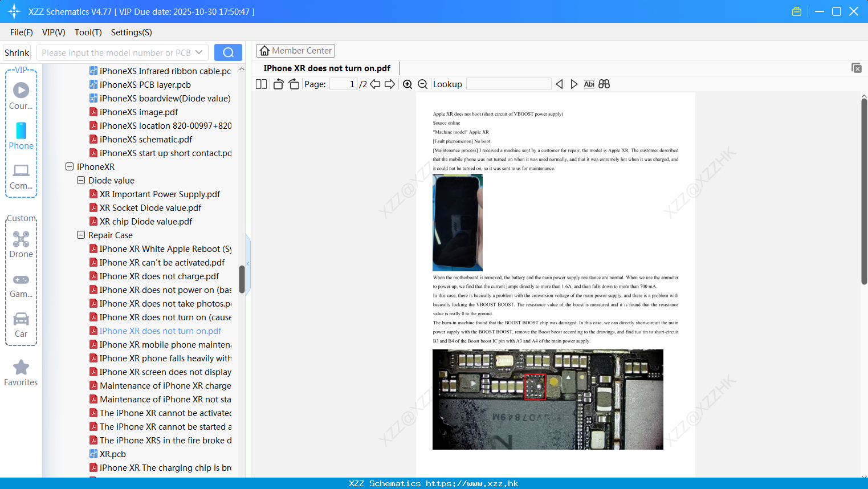Open IPhone XR White Apple Reboot file
Image resolution: width=868 pixels, height=489 pixels.
tap(161, 248)
